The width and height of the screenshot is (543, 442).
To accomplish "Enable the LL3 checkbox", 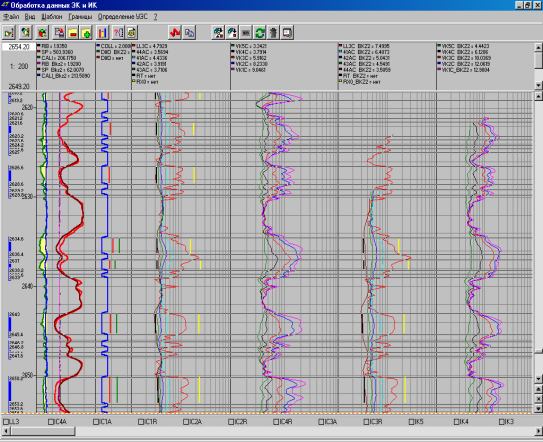I will click(6, 422).
